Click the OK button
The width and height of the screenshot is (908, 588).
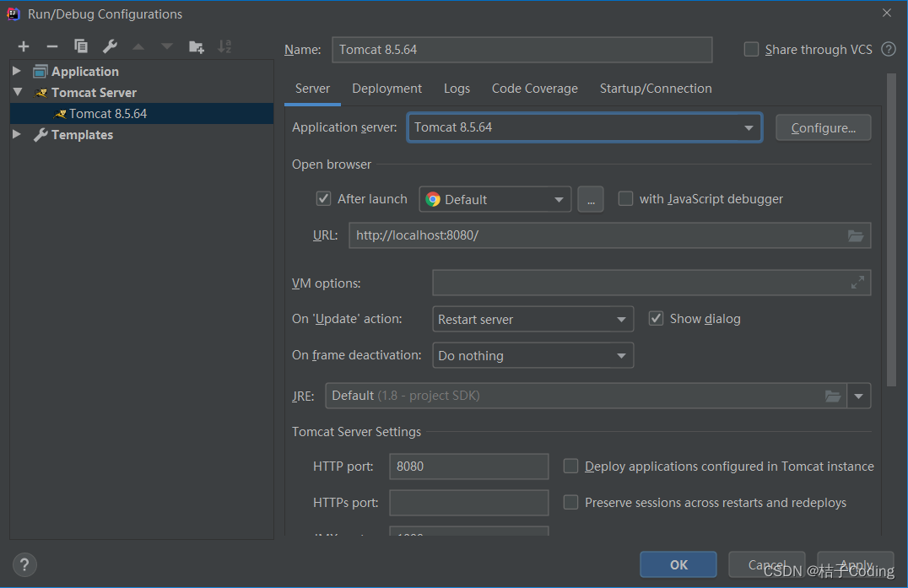pos(678,565)
